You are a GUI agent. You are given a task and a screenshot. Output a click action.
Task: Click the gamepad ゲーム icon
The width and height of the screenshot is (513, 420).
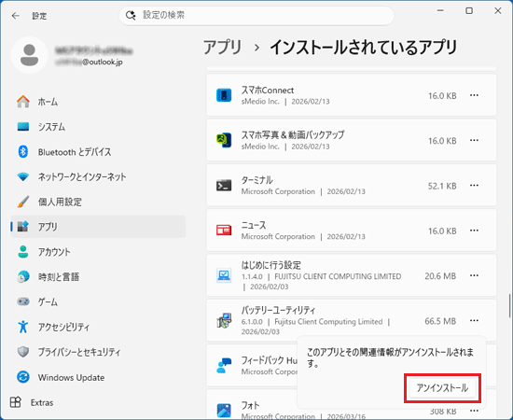(x=23, y=301)
